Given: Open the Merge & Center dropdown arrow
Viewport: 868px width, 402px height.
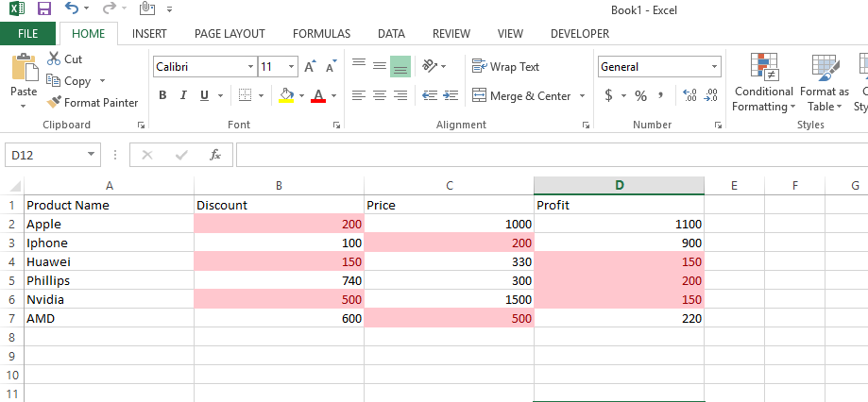Looking at the screenshot, I should click(583, 96).
